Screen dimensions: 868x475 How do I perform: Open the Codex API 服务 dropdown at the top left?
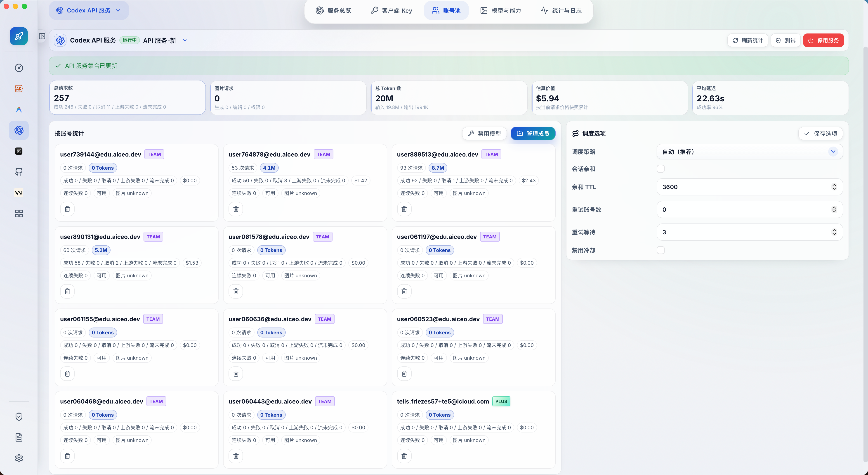coord(89,10)
